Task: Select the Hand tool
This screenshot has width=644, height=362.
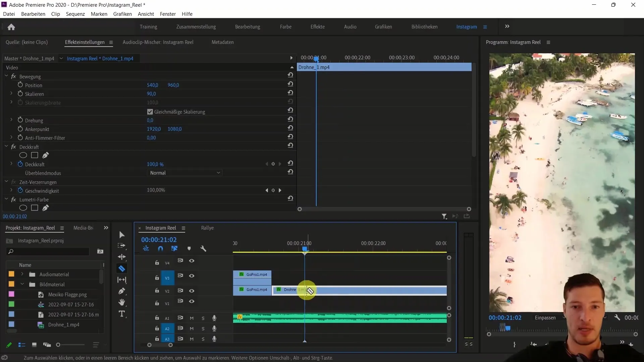Action: [x=122, y=302]
